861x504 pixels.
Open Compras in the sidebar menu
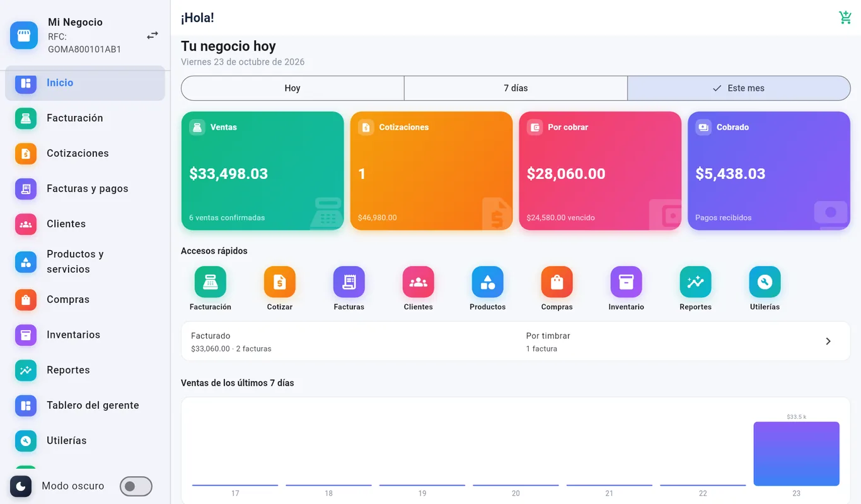click(85, 300)
